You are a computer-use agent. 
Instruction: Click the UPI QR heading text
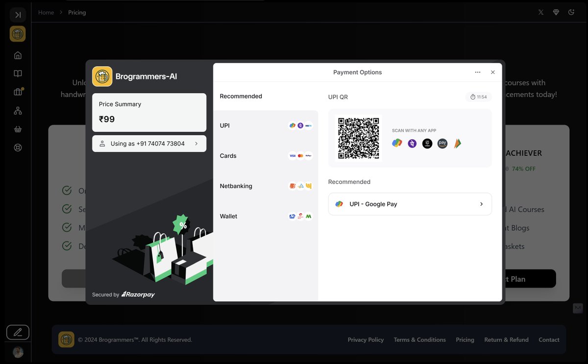tap(338, 97)
